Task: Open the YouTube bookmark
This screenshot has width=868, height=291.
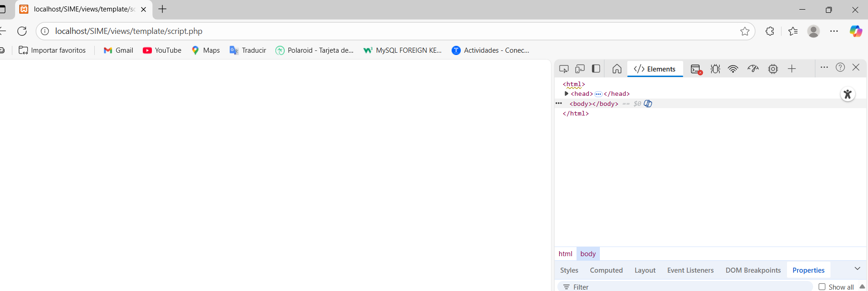Action: click(162, 50)
